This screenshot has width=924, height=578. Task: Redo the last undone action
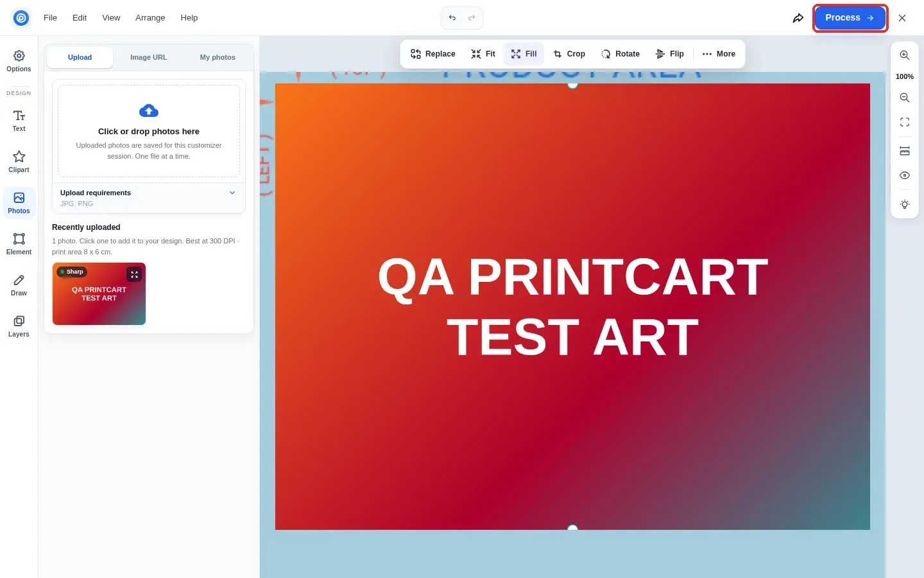coord(472,18)
